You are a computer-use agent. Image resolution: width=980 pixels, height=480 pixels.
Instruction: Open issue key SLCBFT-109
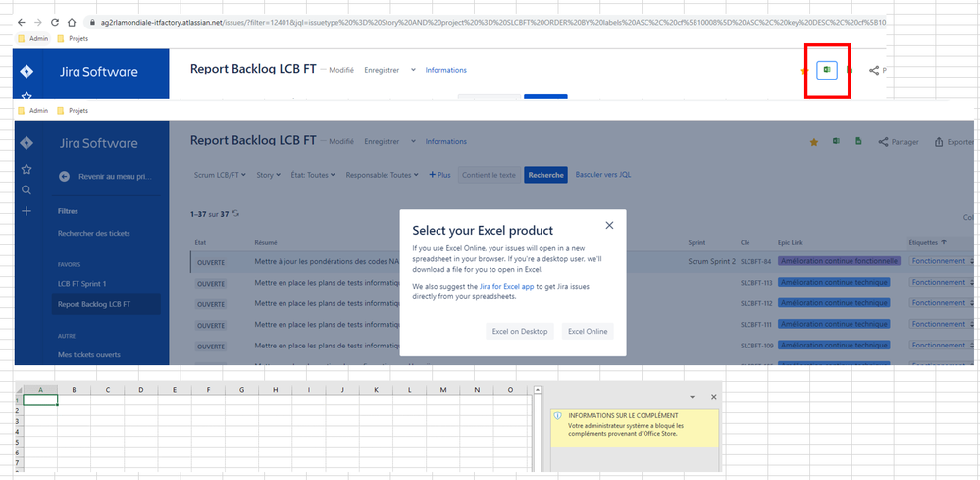[x=757, y=345]
